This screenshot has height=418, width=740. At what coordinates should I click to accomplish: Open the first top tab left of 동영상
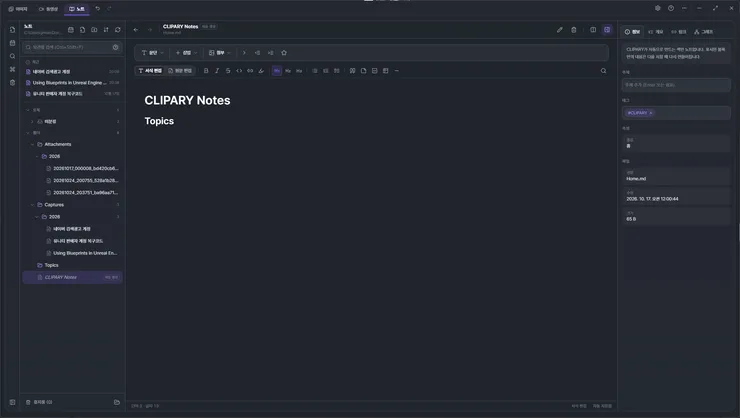18,8
